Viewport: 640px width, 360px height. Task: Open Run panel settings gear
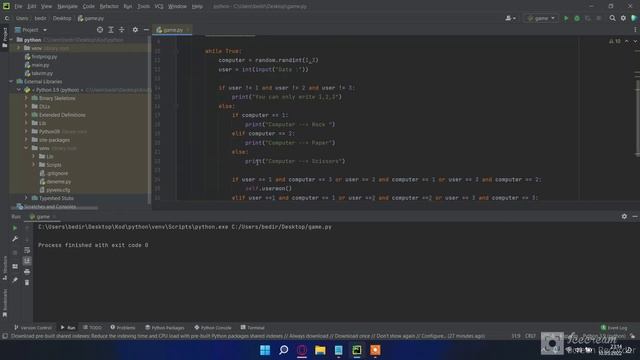(624, 216)
